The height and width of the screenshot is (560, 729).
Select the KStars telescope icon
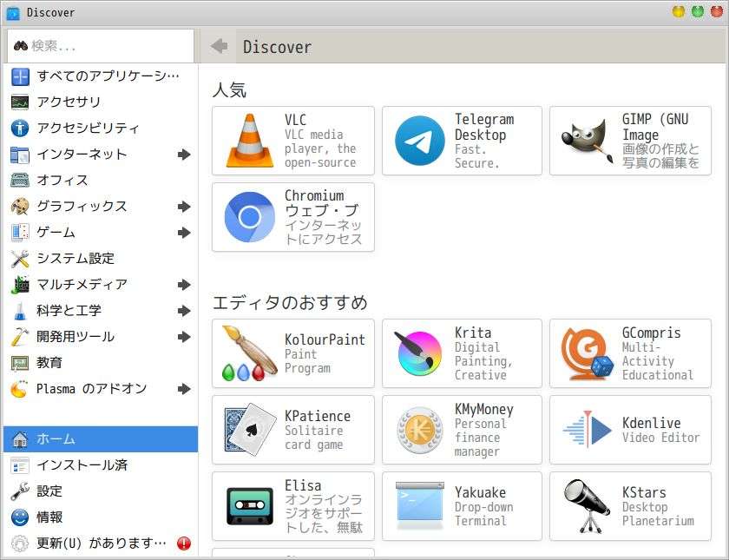tap(587, 506)
